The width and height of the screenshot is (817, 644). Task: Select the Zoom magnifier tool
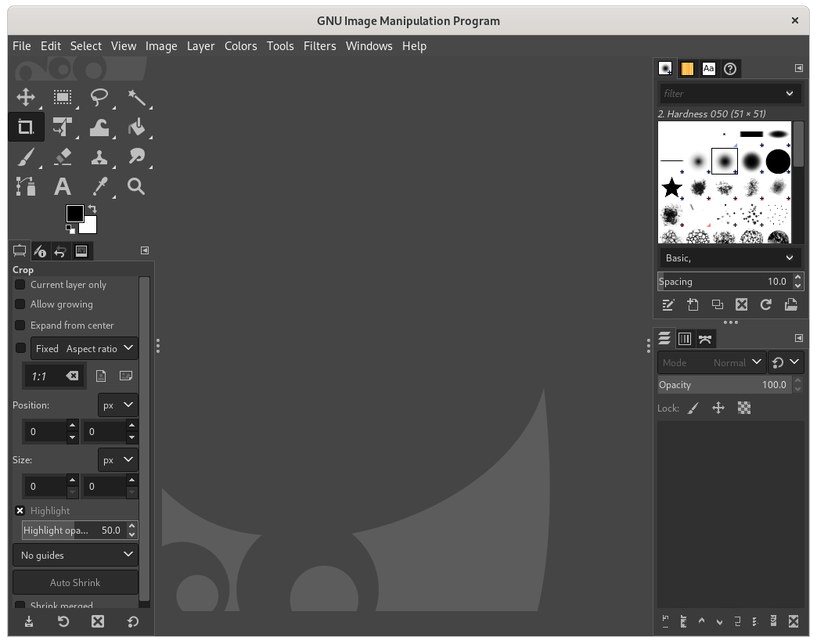[136, 186]
